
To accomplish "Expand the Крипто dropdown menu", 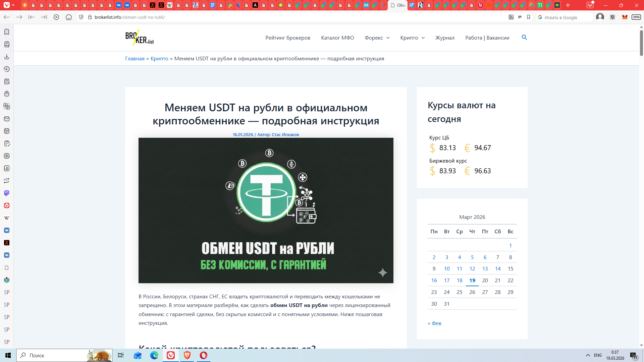I will (413, 38).
